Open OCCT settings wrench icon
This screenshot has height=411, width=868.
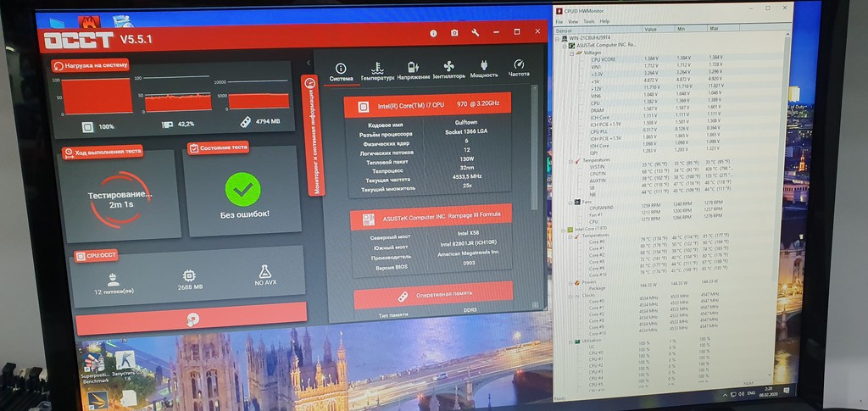[x=475, y=33]
